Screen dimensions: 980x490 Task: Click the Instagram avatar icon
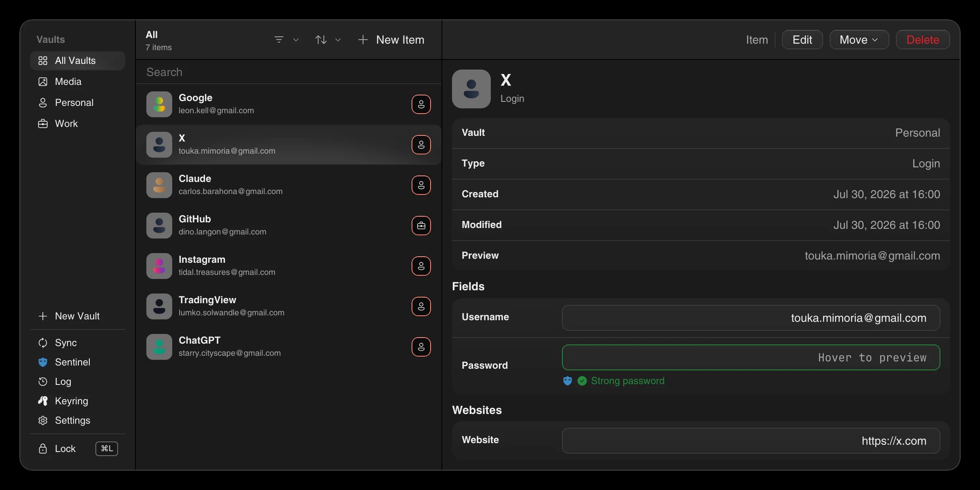159,266
